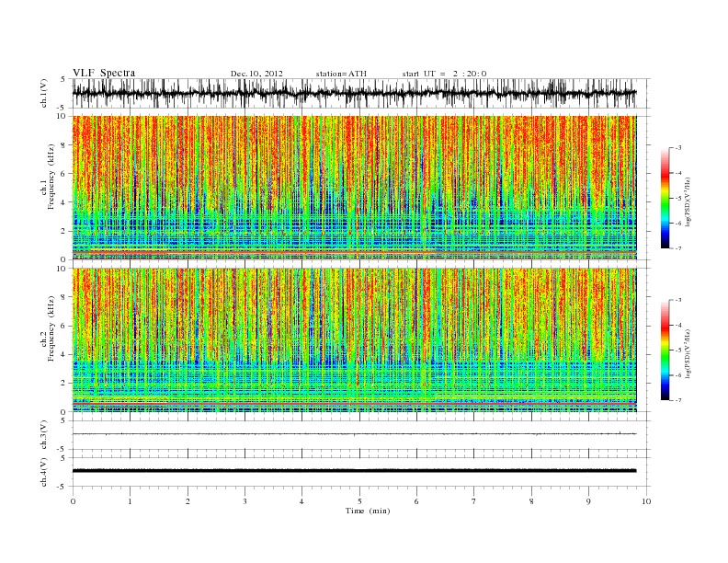
Task: Click the ch.2 spectrogram plot
Action: pyautogui.click(x=354, y=340)
